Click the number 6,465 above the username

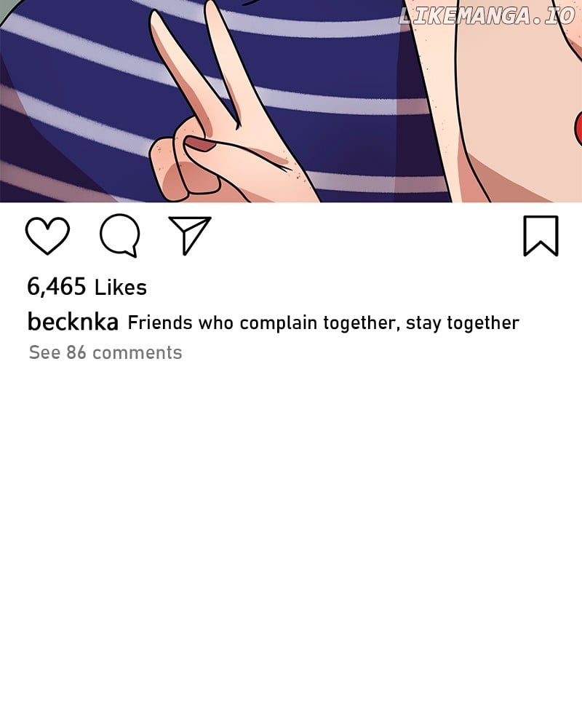coord(56,286)
